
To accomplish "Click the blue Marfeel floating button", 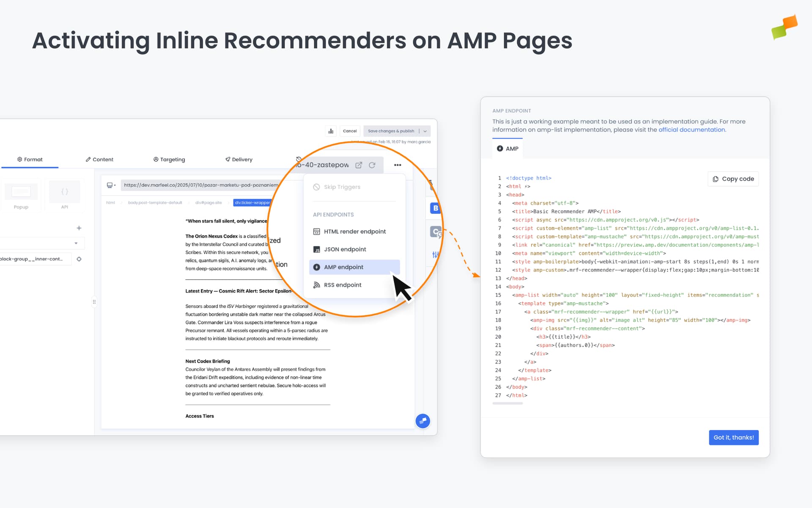I will [x=422, y=421].
